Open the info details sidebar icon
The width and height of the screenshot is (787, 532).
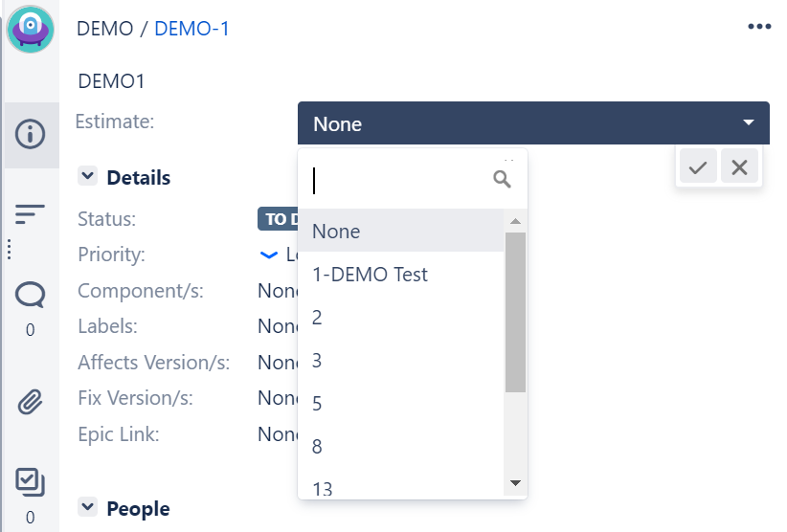click(30, 134)
